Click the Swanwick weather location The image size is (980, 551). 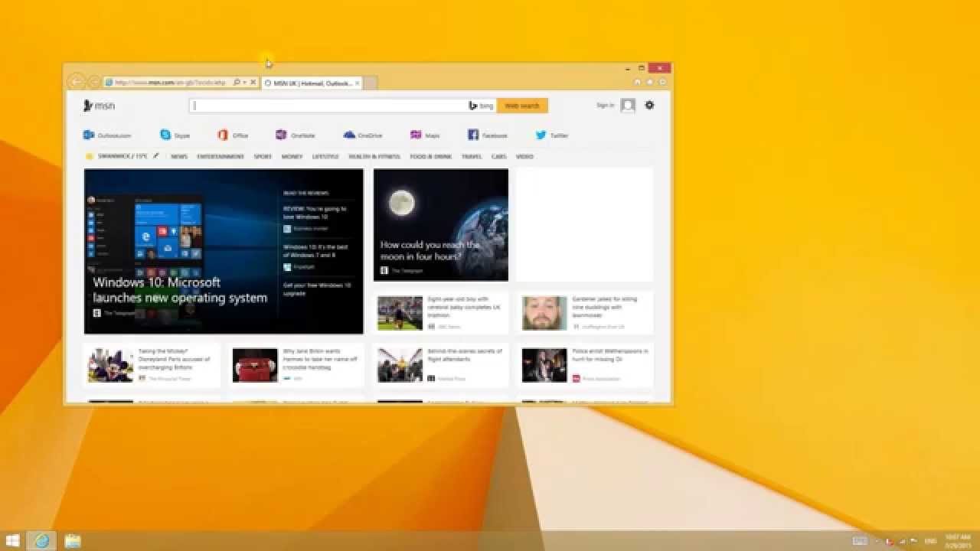coord(122,156)
